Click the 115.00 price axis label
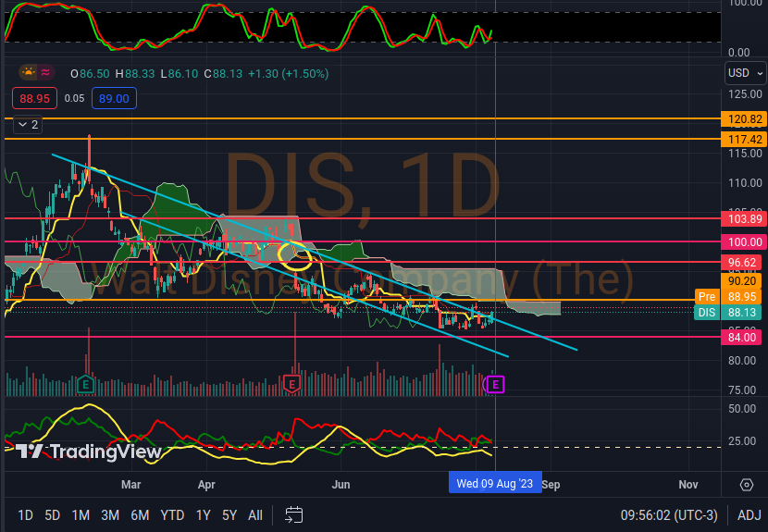This screenshot has height=532, width=768. pos(745,154)
